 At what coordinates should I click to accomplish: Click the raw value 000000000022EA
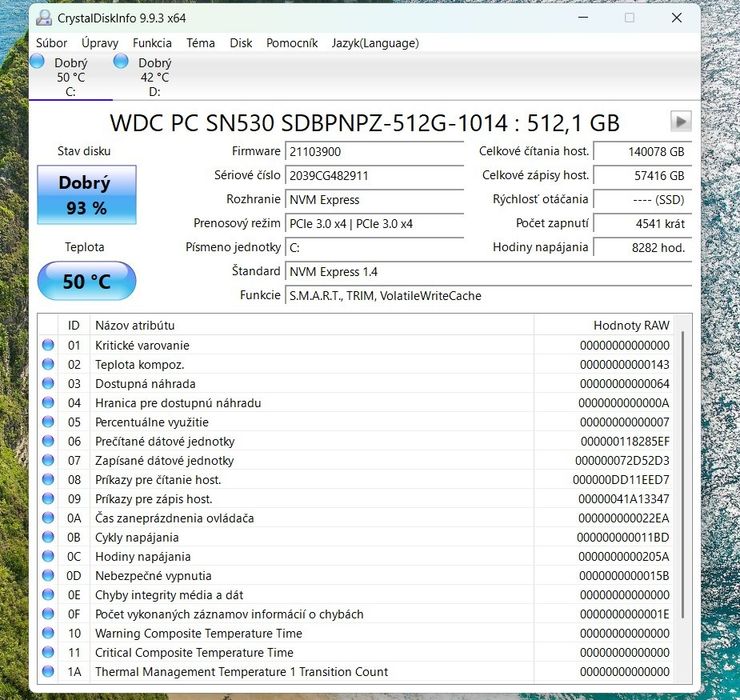coord(624,518)
